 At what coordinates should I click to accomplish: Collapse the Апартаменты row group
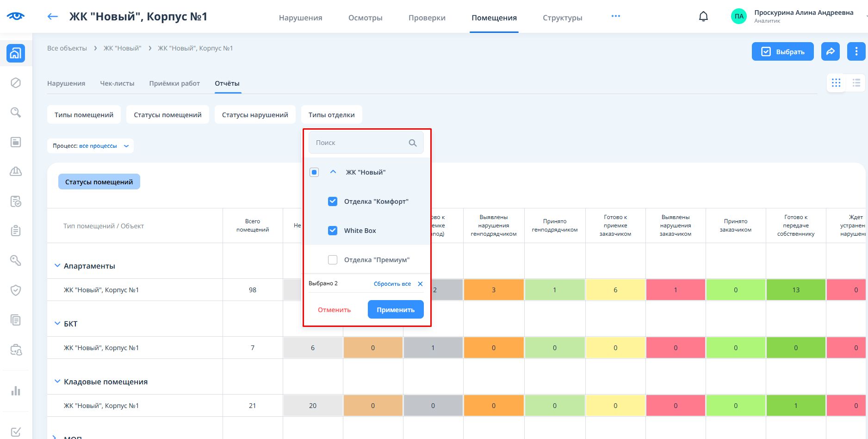(x=57, y=266)
